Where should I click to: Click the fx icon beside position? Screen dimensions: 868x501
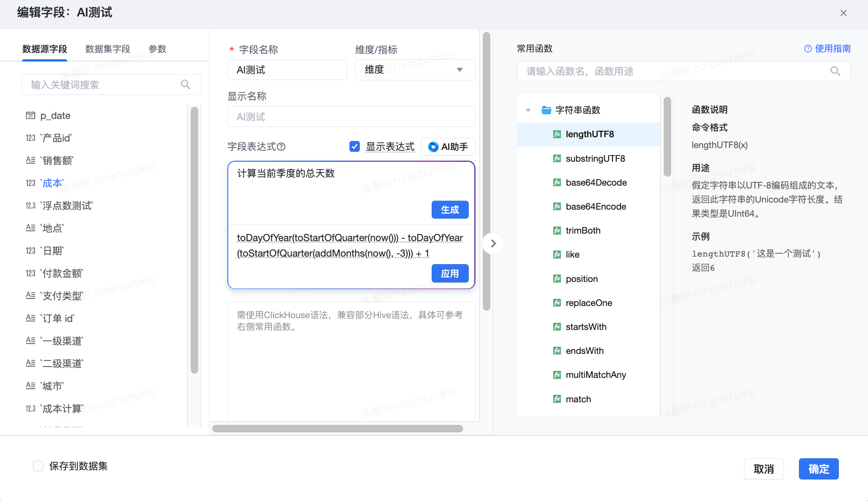click(x=557, y=279)
